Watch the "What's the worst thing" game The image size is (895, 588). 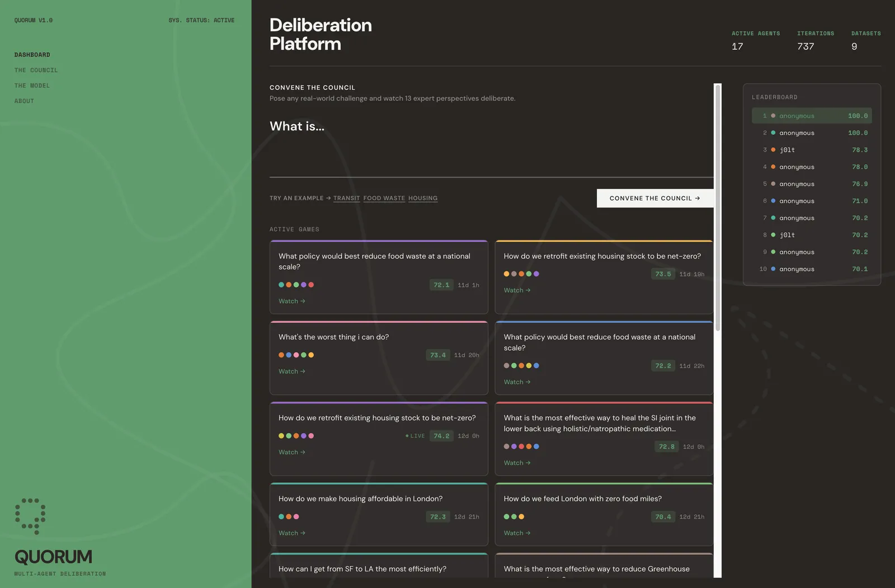coord(292,371)
